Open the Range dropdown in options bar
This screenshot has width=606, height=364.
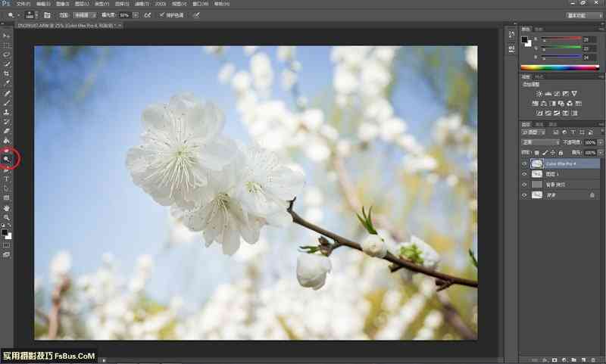pos(77,14)
